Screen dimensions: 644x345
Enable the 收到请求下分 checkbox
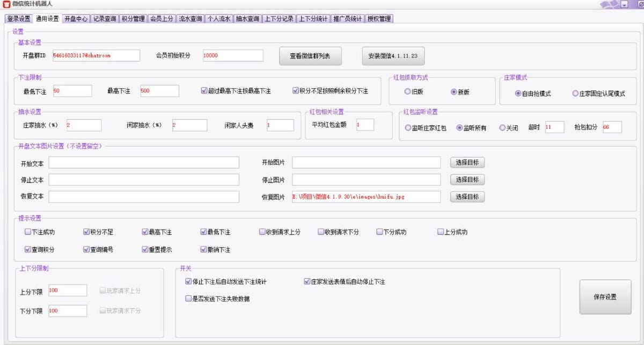point(338,232)
